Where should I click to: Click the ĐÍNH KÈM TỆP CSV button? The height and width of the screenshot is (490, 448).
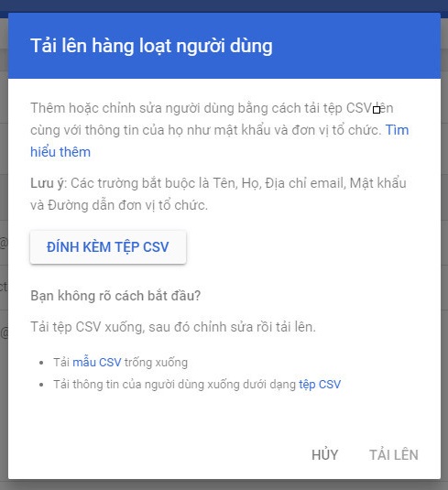[x=108, y=247]
